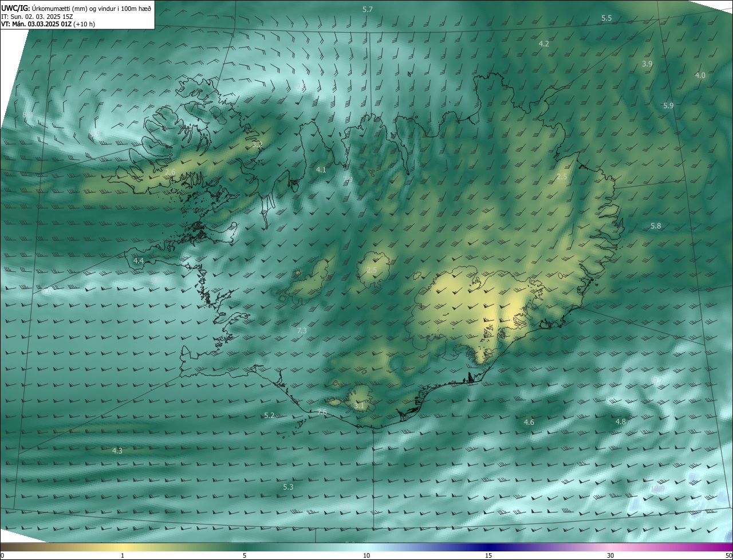Select the 3.2 value label in the Westfjords

pos(257,145)
